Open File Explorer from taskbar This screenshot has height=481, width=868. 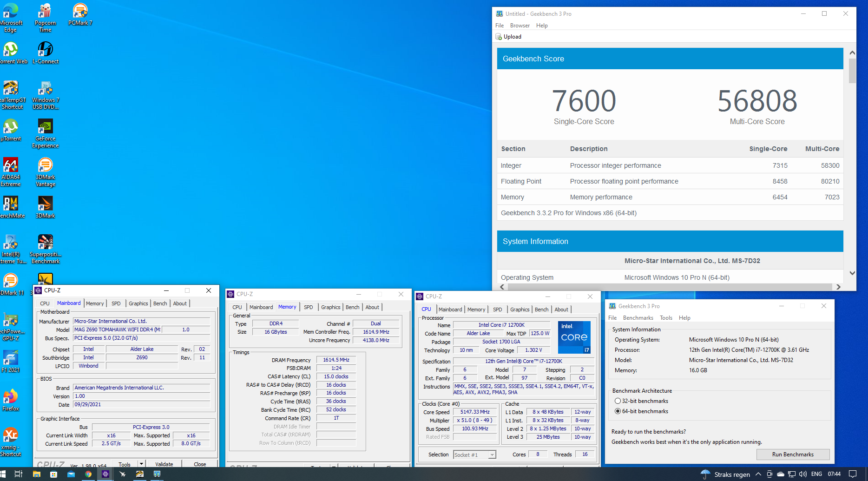(x=36, y=474)
